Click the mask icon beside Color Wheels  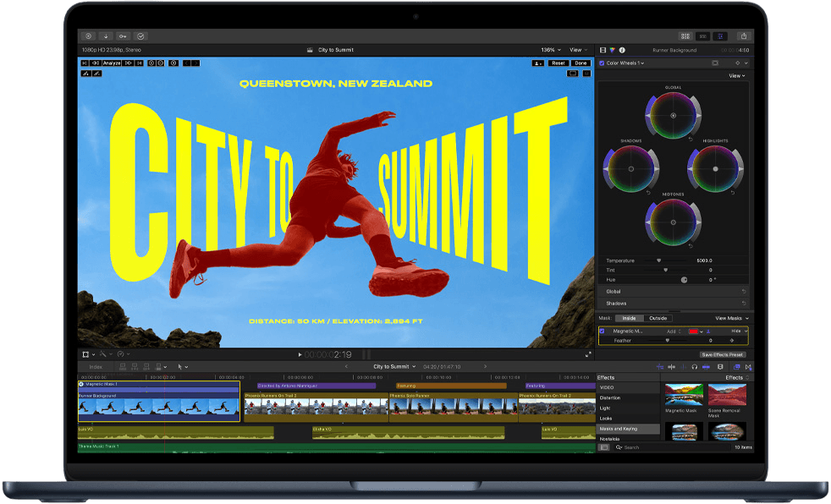pyautogui.click(x=715, y=63)
